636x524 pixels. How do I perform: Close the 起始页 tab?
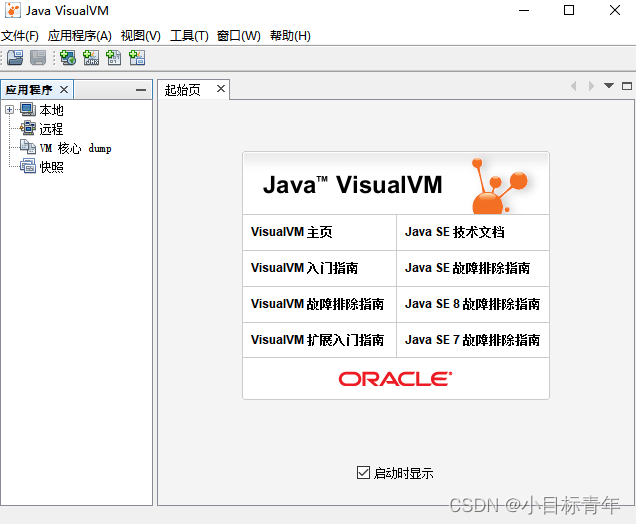pyautogui.click(x=221, y=88)
